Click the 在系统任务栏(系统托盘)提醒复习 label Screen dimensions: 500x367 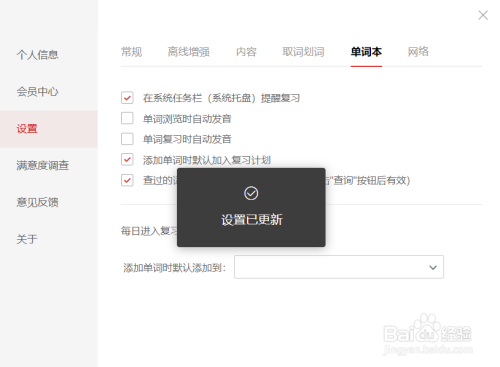click(x=221, y=98)
